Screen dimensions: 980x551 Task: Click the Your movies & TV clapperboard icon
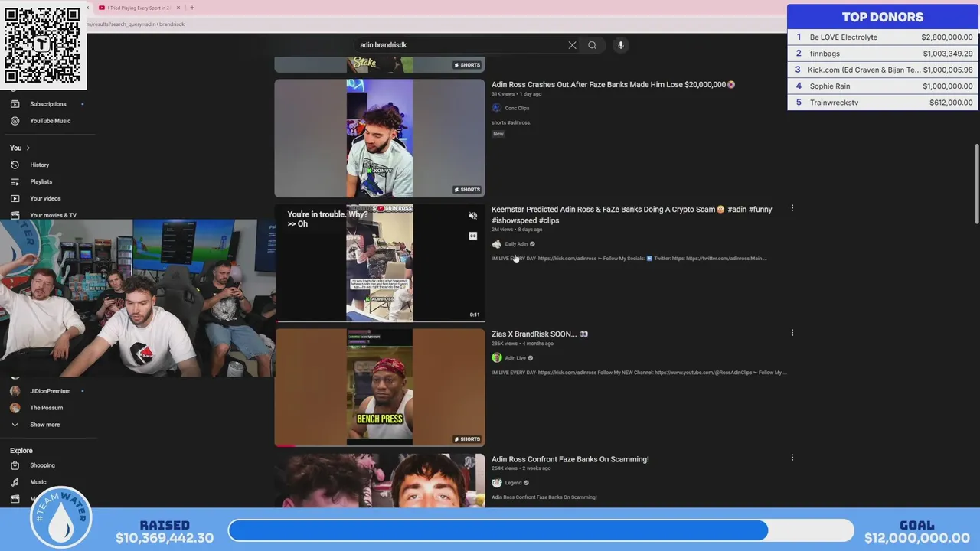pos(15,215)
